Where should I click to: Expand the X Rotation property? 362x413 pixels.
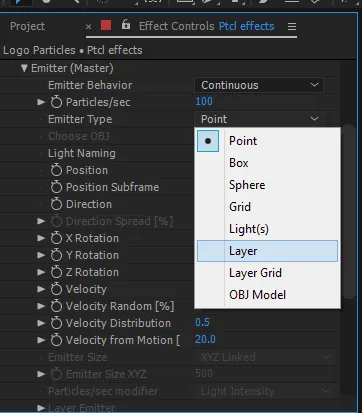click(x=41, y=238)
